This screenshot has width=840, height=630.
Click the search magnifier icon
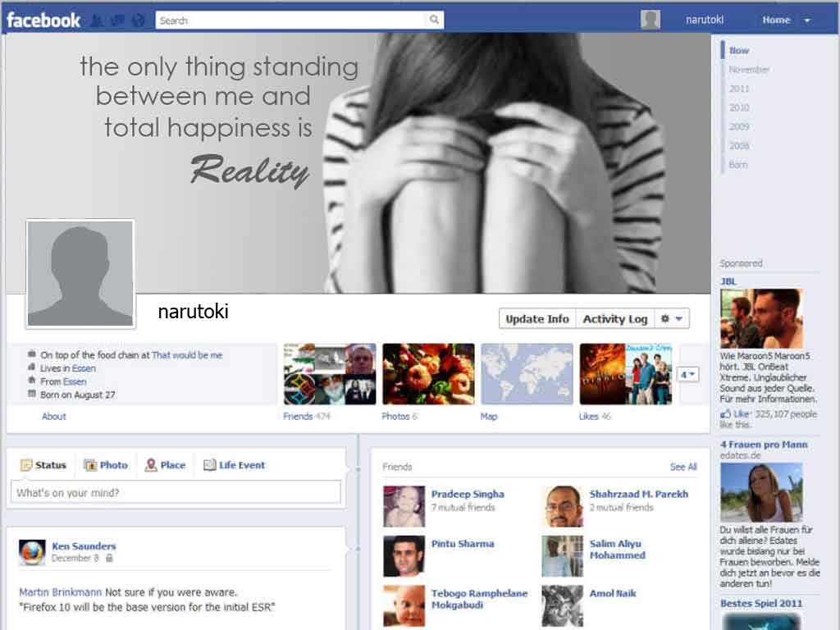click(x=434, y=21)
